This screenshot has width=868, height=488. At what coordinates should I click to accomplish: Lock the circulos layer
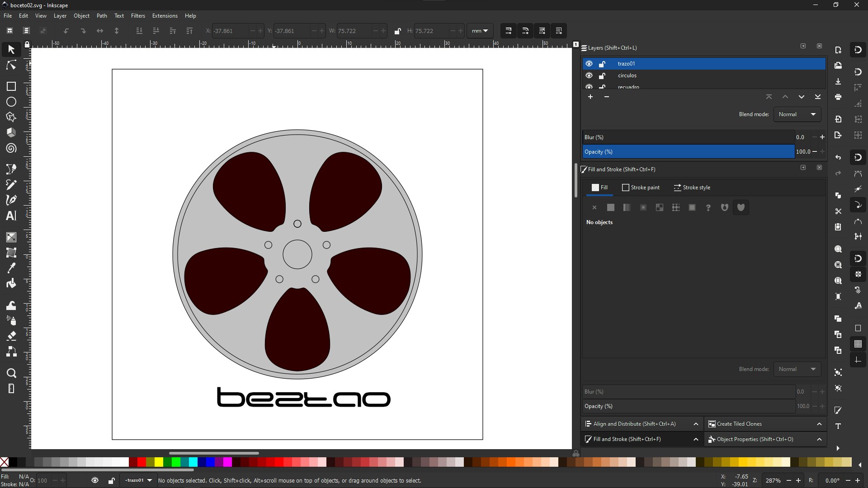(x=602, y=75)
